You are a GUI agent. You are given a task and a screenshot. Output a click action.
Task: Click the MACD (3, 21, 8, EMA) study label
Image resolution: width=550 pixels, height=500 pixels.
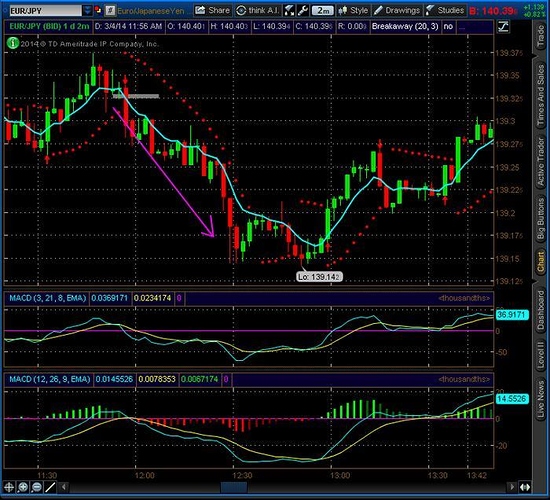(47, 298)
